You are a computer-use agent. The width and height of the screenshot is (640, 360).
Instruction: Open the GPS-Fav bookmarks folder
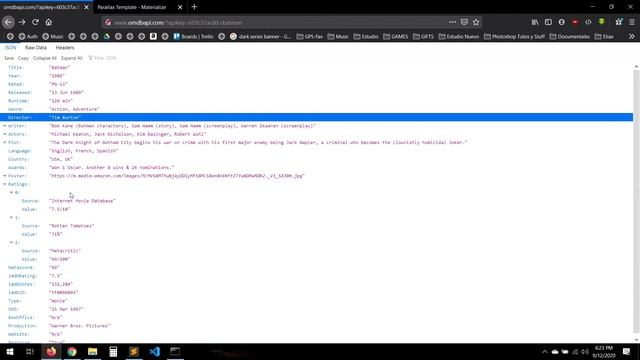coord(309,36)
